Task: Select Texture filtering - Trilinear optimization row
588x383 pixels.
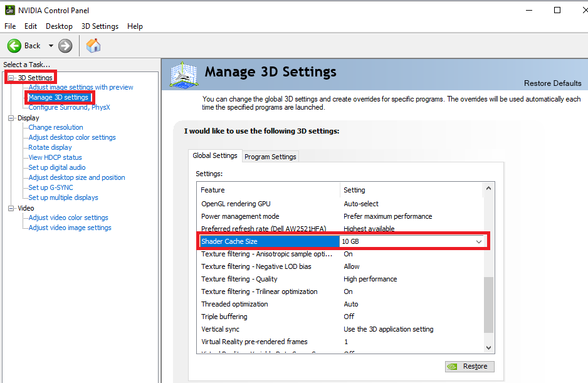Action: click(x=340, y=291)
